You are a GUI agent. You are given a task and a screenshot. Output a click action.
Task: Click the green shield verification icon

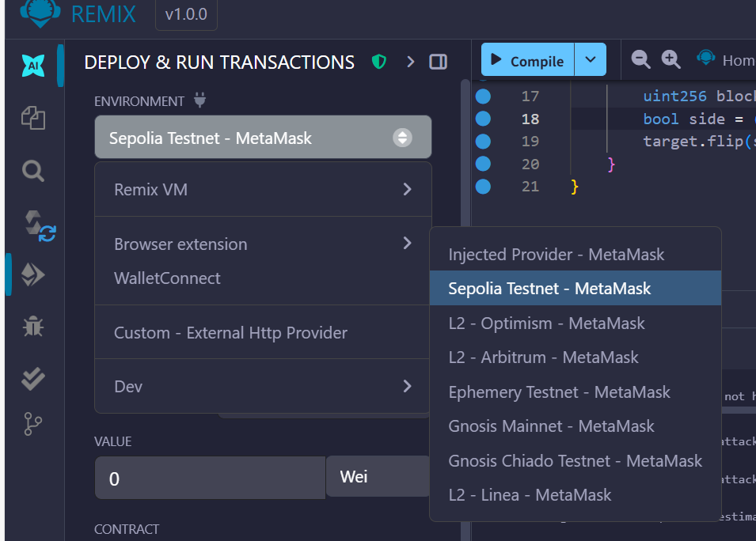[x=379, y=62]
